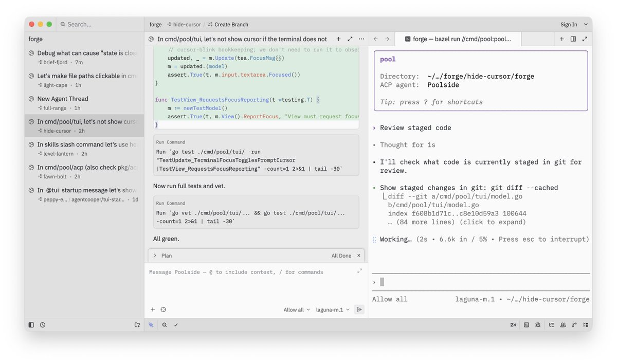Expand the 84 more lines diff output

(x=457, y=223)
